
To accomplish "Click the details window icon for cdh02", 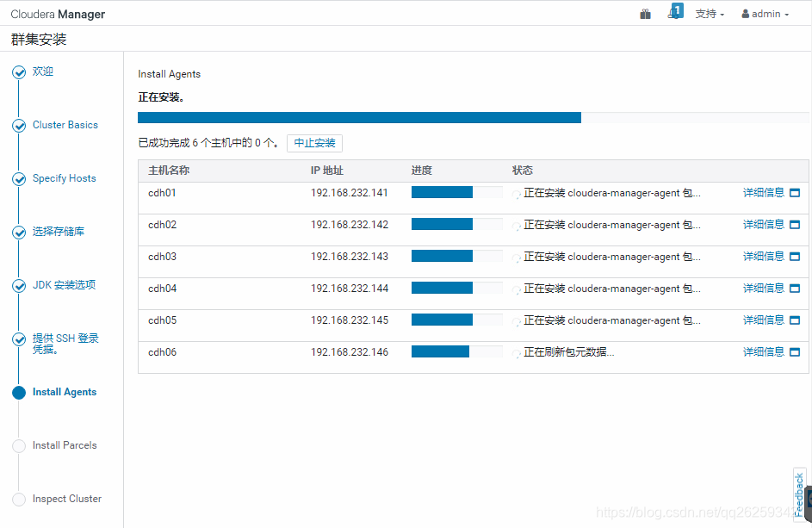I will [x=795, y=224].
